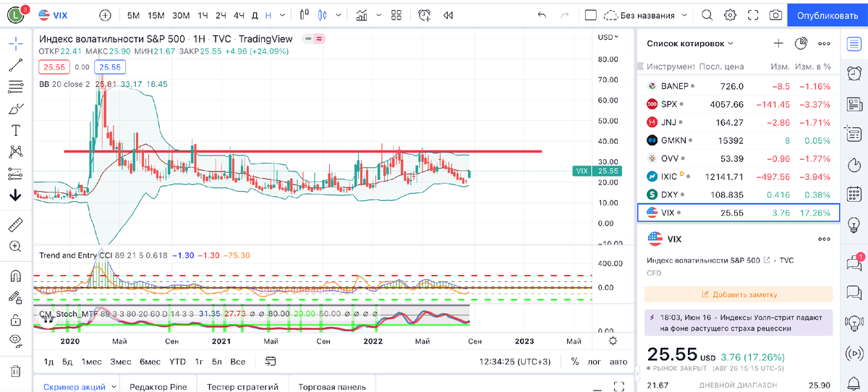Open chart settings gear icon
This screenshot has height=392, width=868.
point(731,15)
